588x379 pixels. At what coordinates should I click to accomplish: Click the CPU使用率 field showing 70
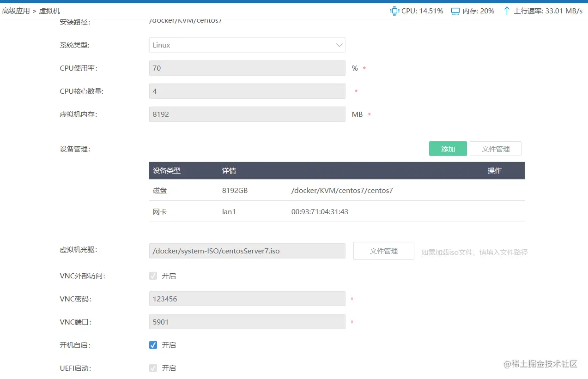(x=247, y=68)
